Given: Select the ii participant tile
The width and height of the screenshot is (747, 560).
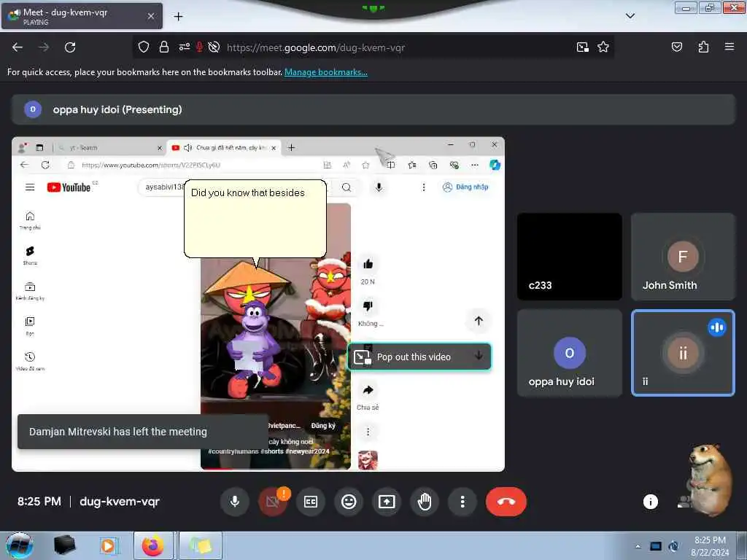Looking at the screenshot, I should click(x=683, y=353).
